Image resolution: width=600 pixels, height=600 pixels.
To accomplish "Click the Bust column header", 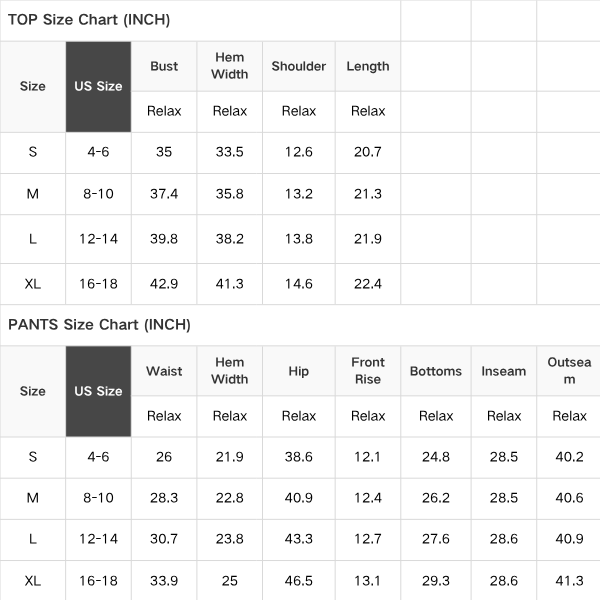I will (x=164, y=66).
